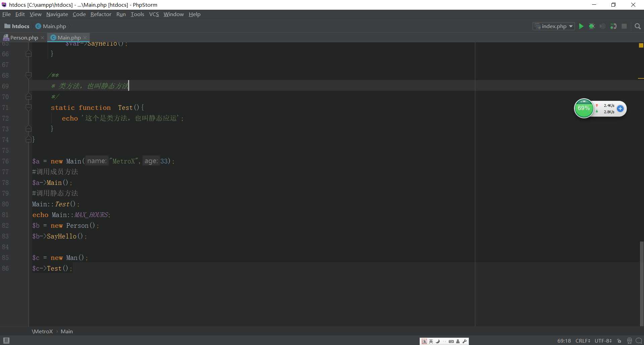The image size is (644, 345).
Task: Toggle file read-only lock icon
Action: coord(619,341)
